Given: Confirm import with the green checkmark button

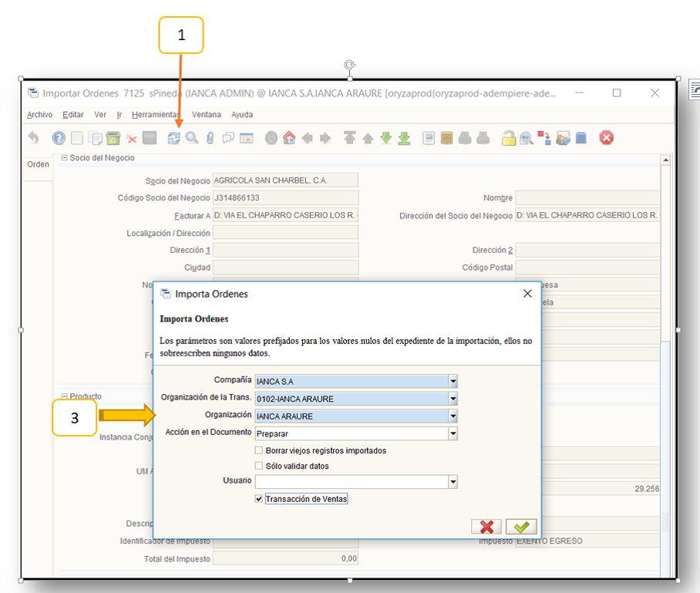Looking at the screenshot, I should tap(520, 527).
